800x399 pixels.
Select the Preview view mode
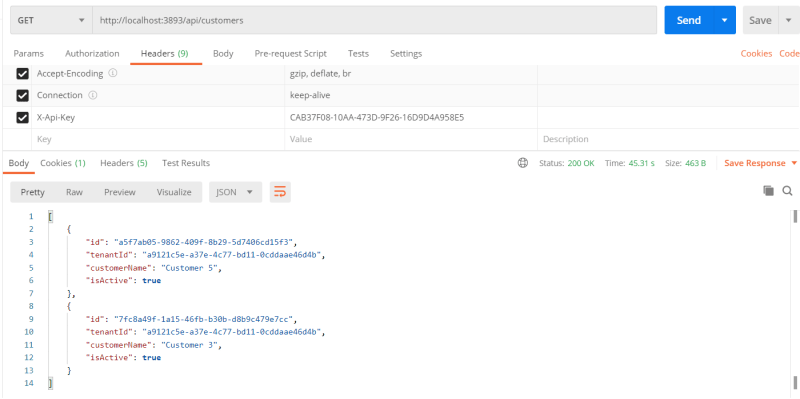point(120,192)
